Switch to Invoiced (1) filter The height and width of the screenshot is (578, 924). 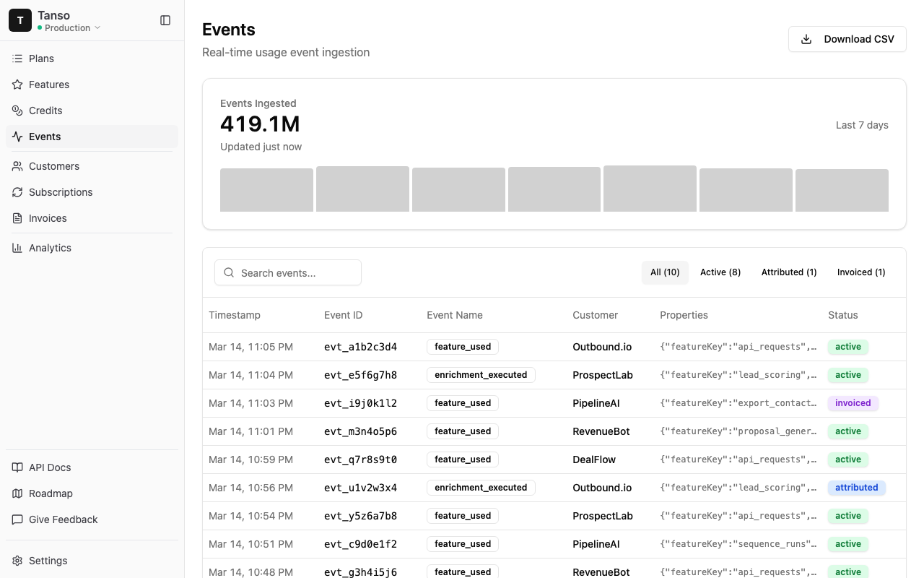pyautogui.click(x=860, y=272)
